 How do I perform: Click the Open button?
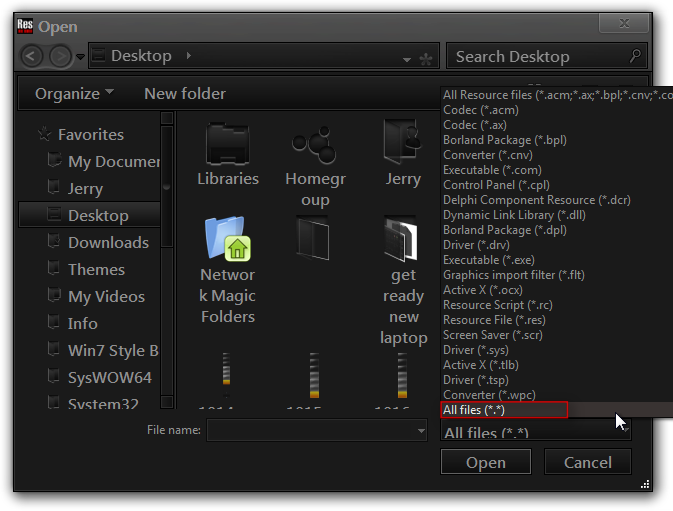click(486, 462)
